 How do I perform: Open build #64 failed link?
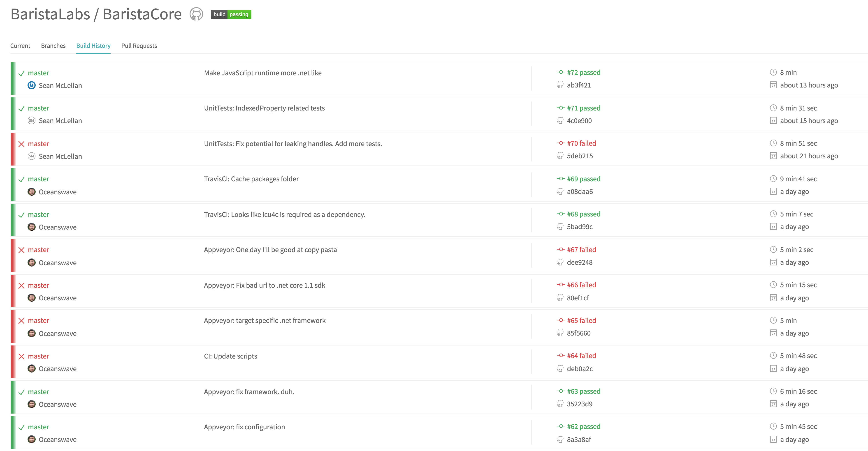(581, 356)
